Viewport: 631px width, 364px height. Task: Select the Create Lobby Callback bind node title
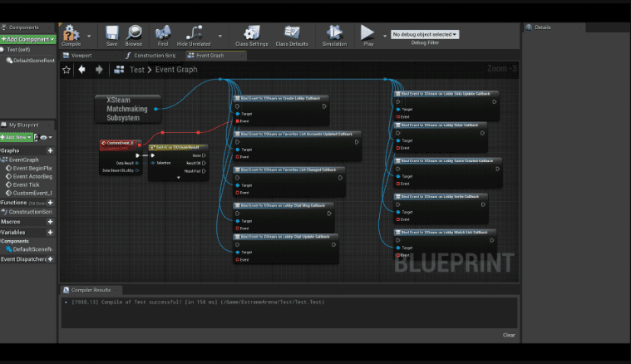click(x=281, y=98)
